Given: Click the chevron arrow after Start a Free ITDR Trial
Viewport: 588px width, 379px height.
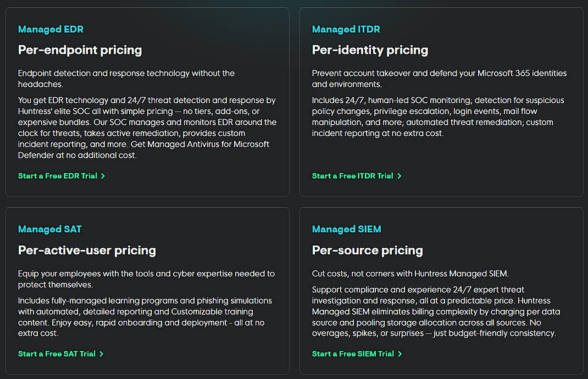Looking at the screenshot, I should click(x=400, y=176).
